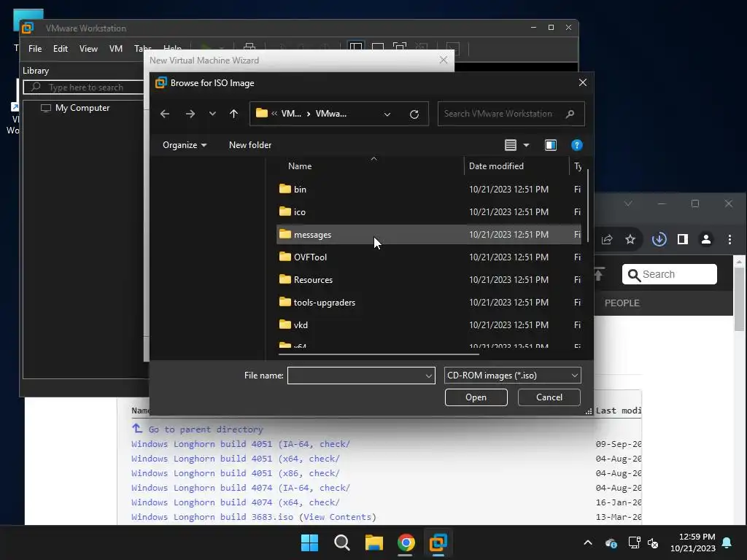This screenshot has width=747, height=560.
Task: Refresh the folder listing
Action: 414,114
